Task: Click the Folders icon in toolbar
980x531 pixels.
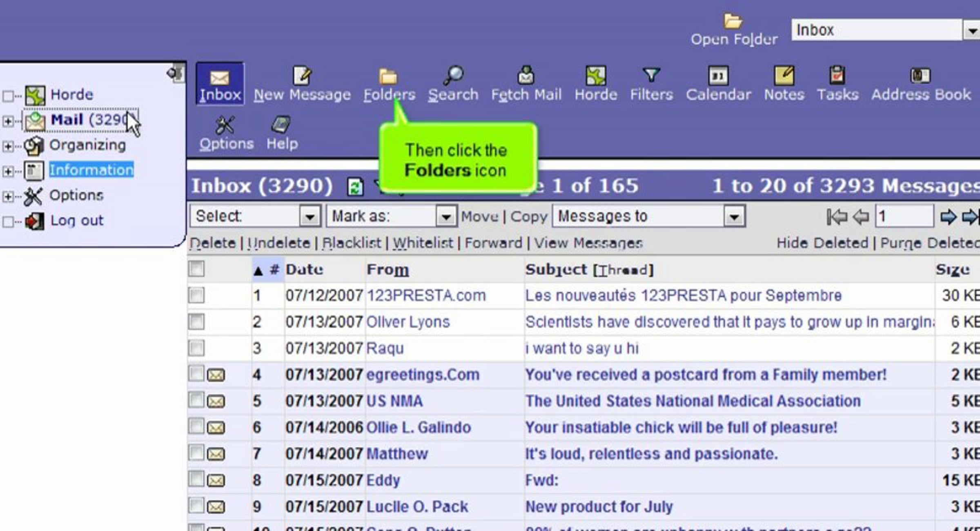Action: click(388, 77)
